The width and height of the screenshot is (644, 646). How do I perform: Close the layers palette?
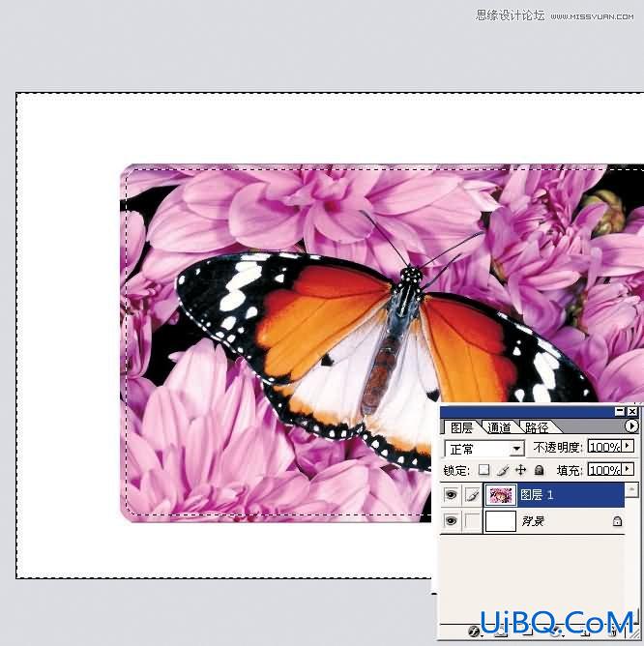click(x=632, y=411)
